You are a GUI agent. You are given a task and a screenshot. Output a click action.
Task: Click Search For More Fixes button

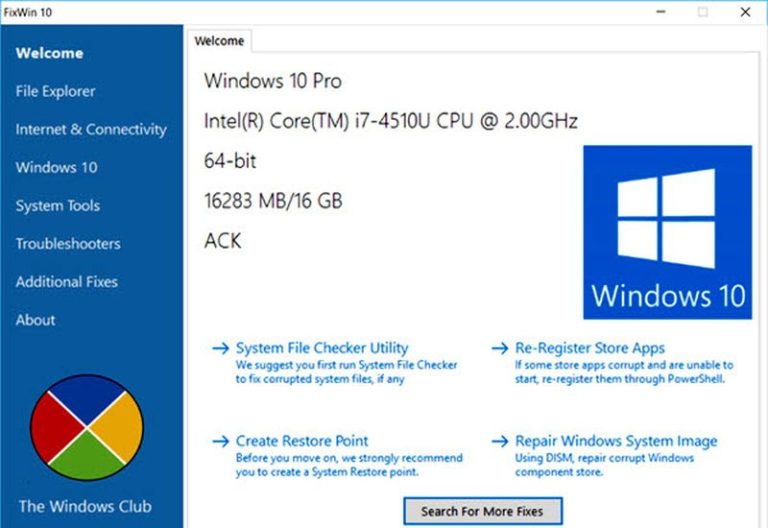click(x=483, y=511)
